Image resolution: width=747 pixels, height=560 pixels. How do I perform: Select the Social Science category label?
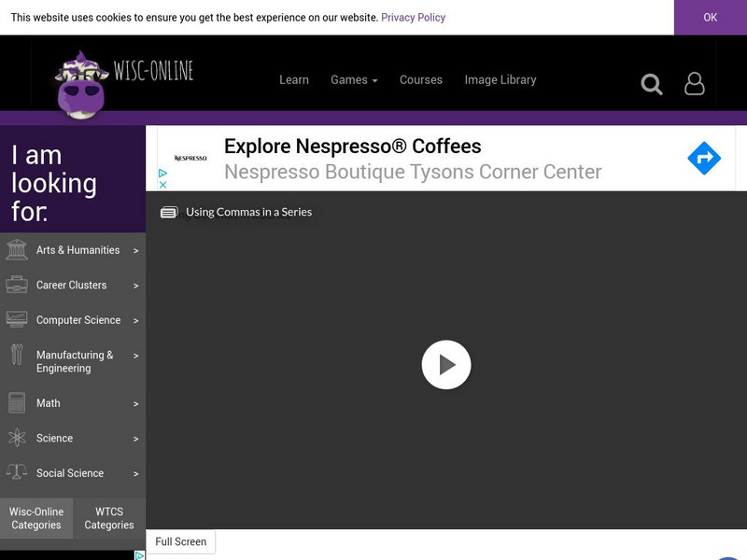point(69,473)
